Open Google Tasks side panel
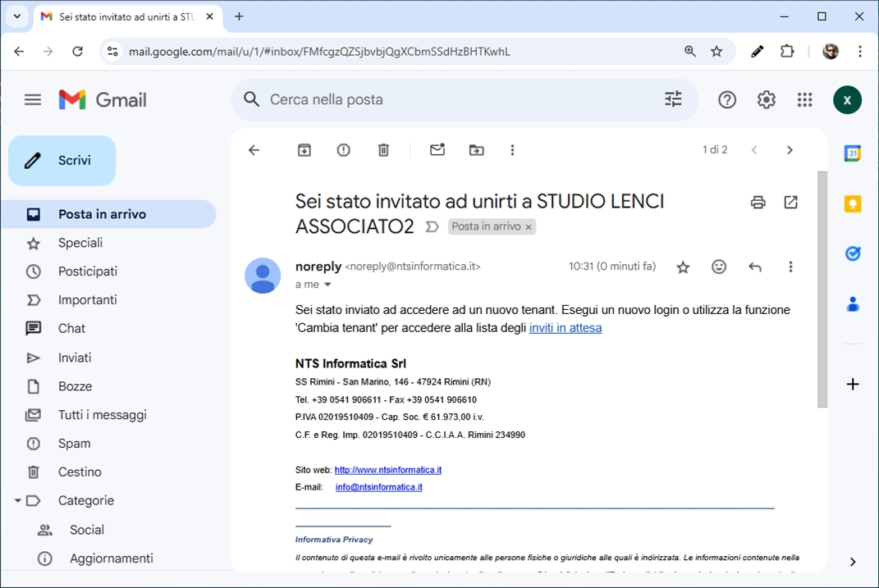879x588 pixels. click(852, 253)
